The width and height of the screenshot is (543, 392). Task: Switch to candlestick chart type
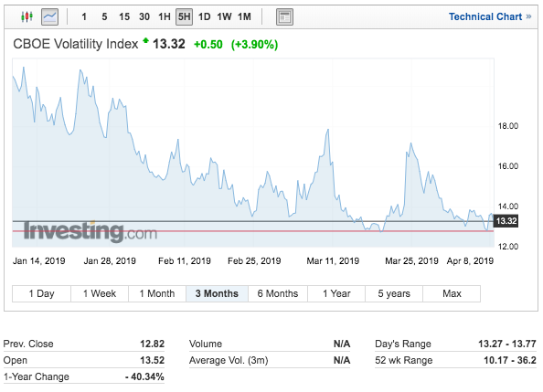[x=27, y=16]
